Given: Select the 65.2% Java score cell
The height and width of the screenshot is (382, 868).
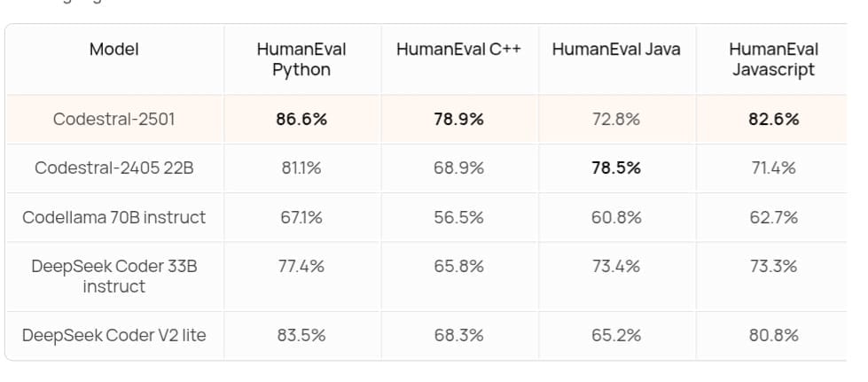Looking at the screenshot, I should click(616, 335).
